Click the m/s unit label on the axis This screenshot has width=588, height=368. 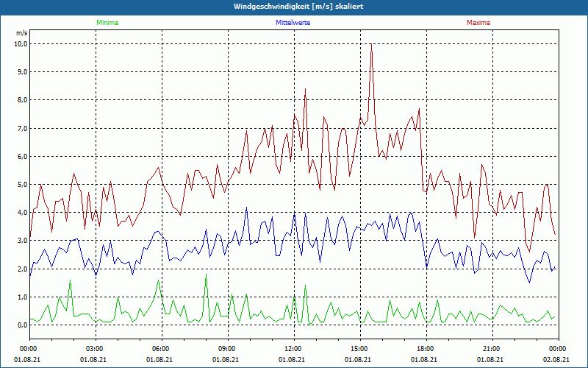22,33
